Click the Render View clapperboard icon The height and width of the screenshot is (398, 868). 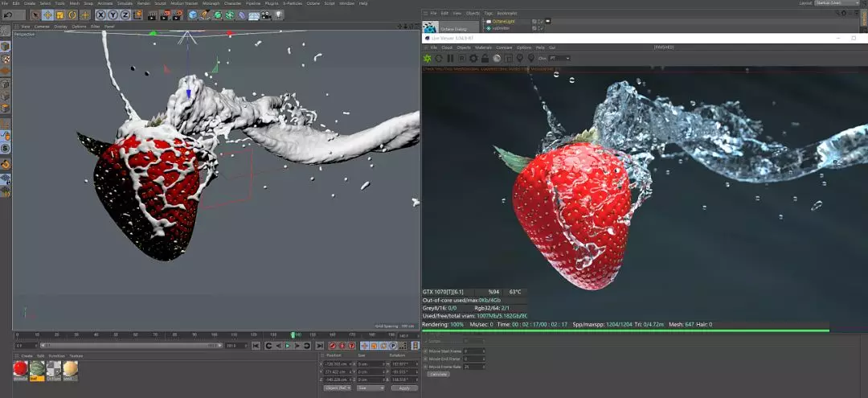pos(153,15)
